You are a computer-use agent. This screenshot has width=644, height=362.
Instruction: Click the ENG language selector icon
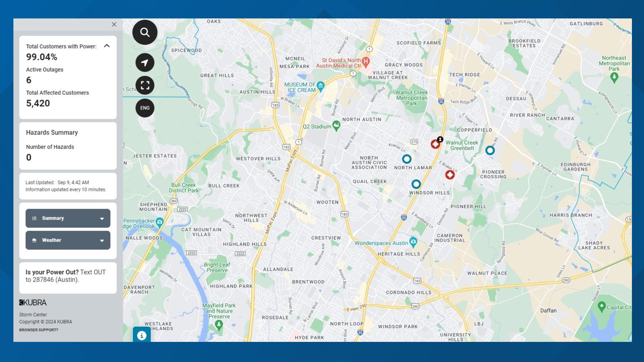145,108
